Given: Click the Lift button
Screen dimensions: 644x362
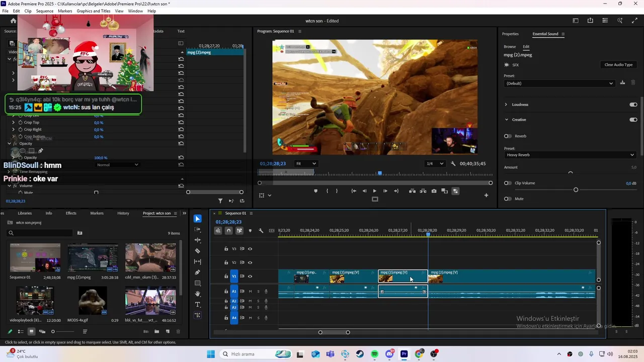Looking at the screenshot, I should tap(412, 191).
